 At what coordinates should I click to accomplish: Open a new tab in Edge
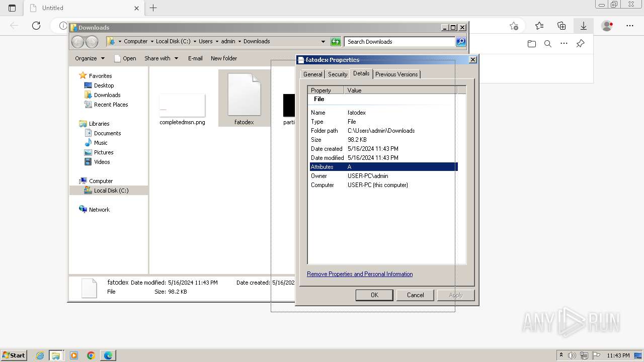[153, 8]
